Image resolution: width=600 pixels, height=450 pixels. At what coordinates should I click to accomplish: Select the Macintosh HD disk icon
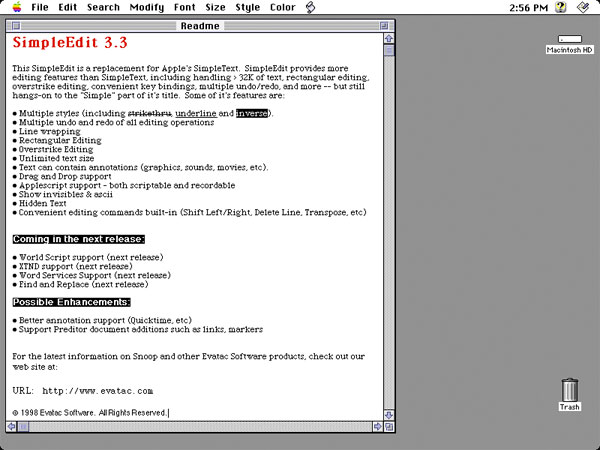(x=569, y=43)
